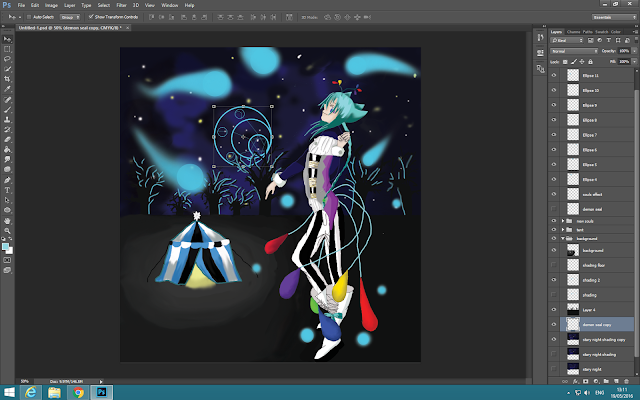The image size is (640, 400).
Task: Select the Zoom tool
Action: coord(7,231)
